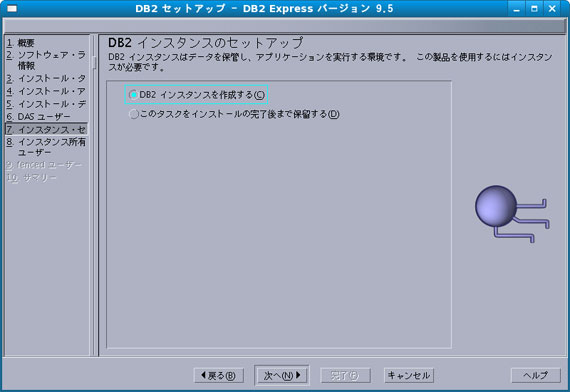The height and width of the screenshot is (392, 570).
Task: Open step 6 DAS ユーザー
Action: coord(38,116)
